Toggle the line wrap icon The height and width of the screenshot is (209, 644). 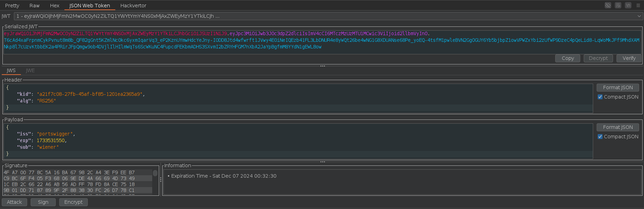tap(618, 5)
